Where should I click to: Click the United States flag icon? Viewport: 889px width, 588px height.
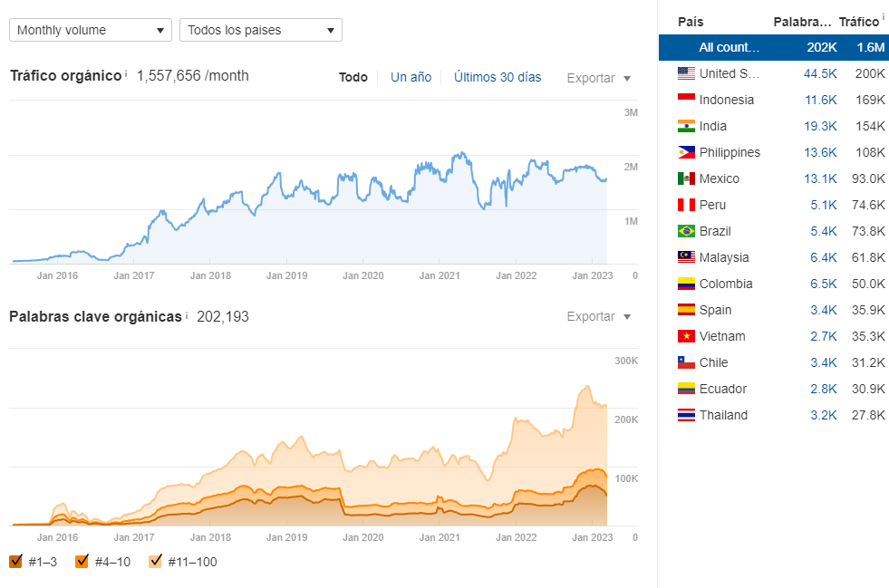686,73
